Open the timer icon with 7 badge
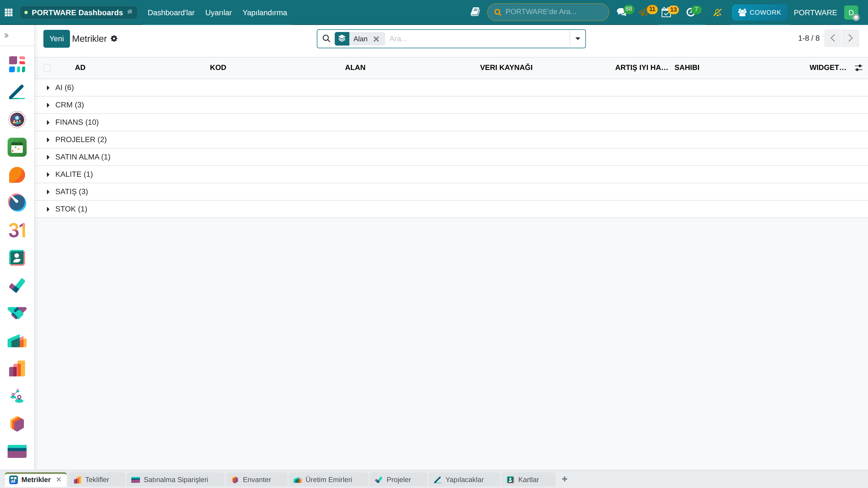Viewport: 868px width, 488px height. pyautogui.click(x=690, y=12)
